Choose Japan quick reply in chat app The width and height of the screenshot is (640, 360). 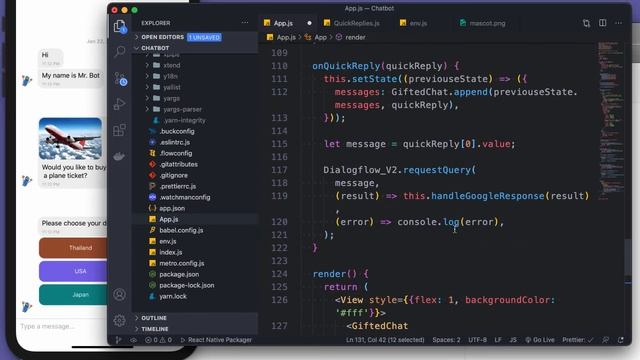73,295
